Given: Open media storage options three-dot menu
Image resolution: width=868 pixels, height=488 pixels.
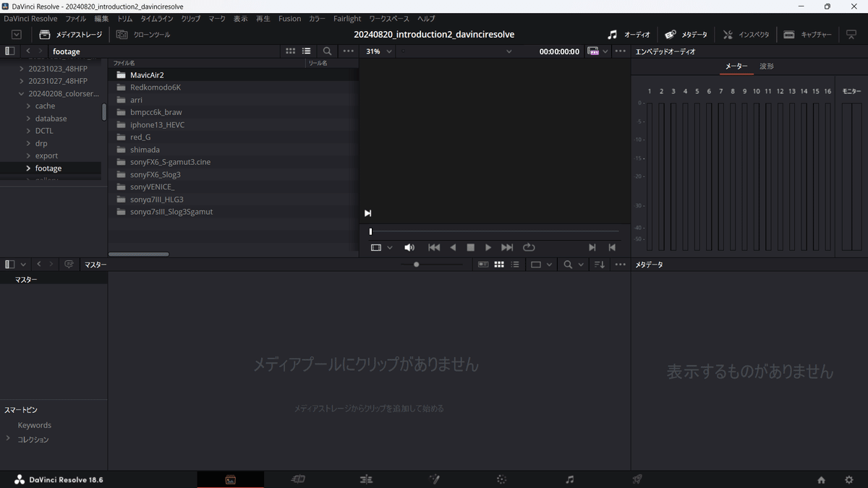Looking at the screenshot, I should (x=349, y=51).
